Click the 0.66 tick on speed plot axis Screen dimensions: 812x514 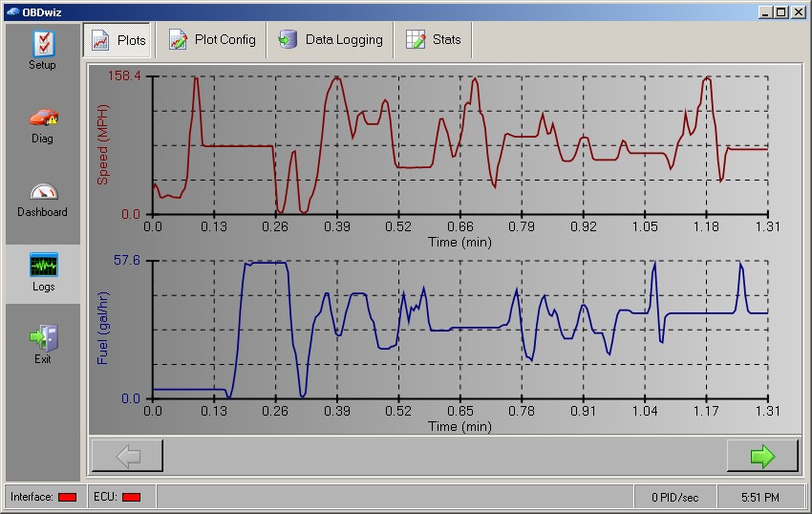click(460, 226)
